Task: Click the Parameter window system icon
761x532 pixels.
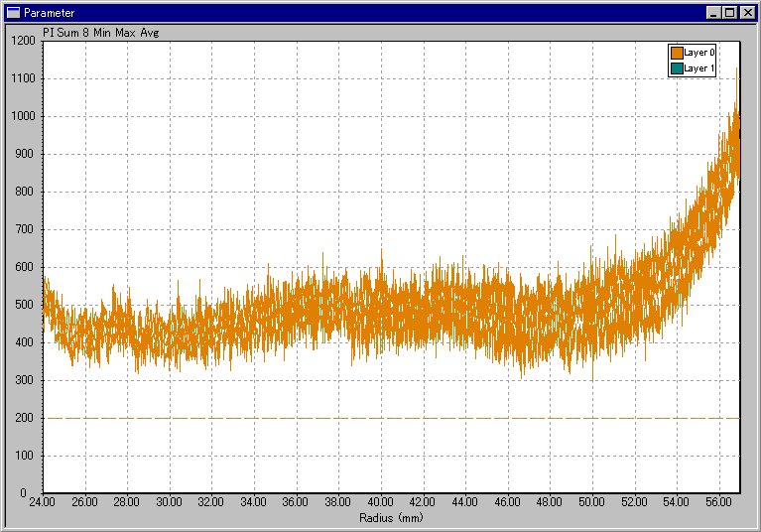Action: pyautogui.click(x=13, y=13)
